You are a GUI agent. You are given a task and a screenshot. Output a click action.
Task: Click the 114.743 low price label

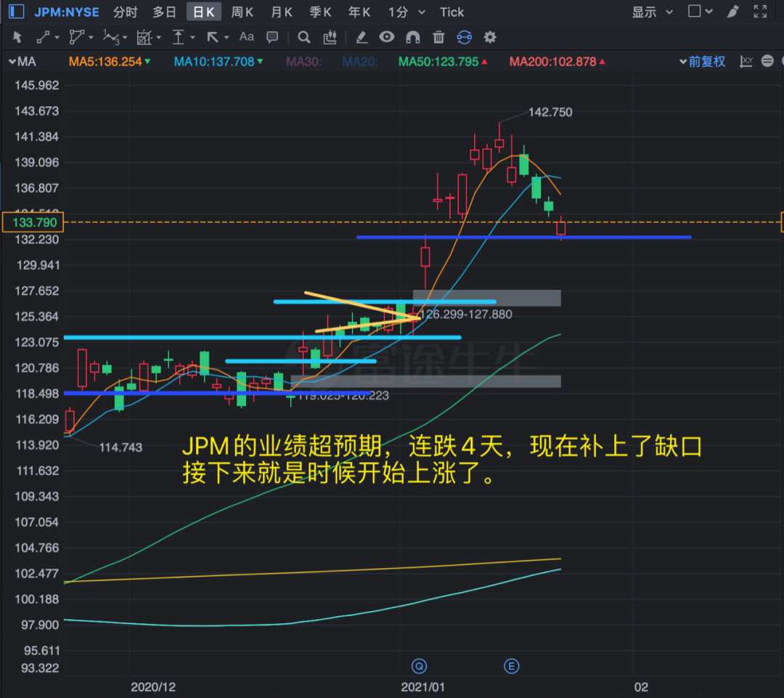coord(121,447)
